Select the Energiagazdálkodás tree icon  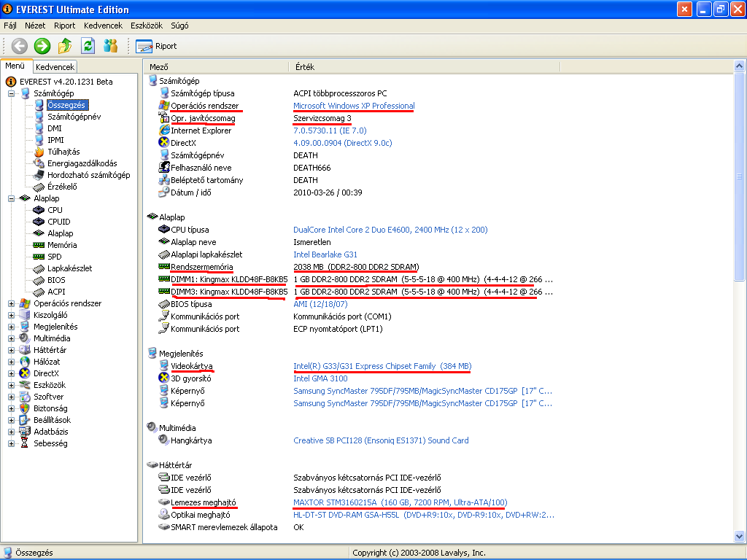(x=39, y=163)
